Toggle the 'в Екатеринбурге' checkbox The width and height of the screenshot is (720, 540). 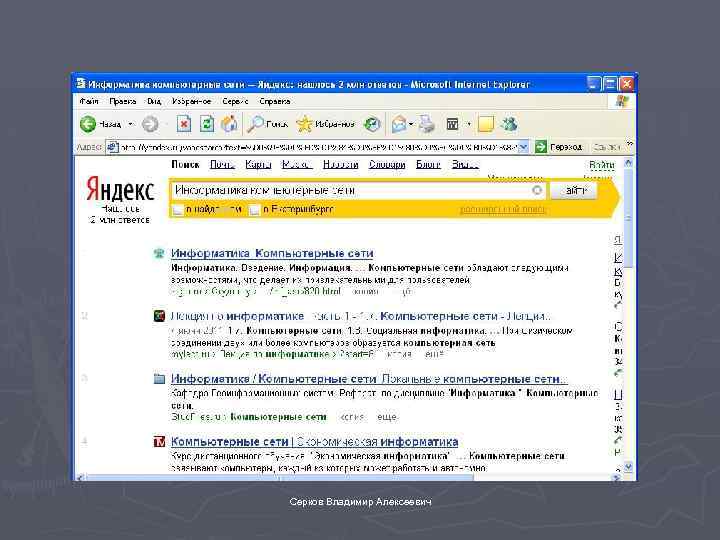[x=254, y=210]
